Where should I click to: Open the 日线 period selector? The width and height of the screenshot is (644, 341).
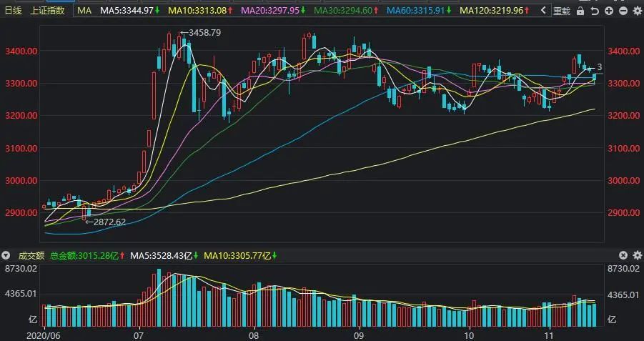[13, 11]
